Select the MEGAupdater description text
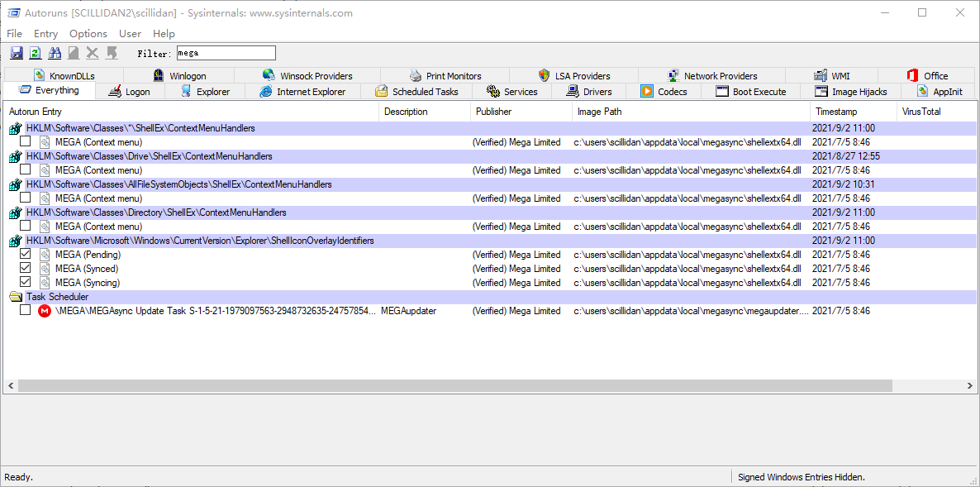The height and width of the screenshot is (487, 980). 409,311
